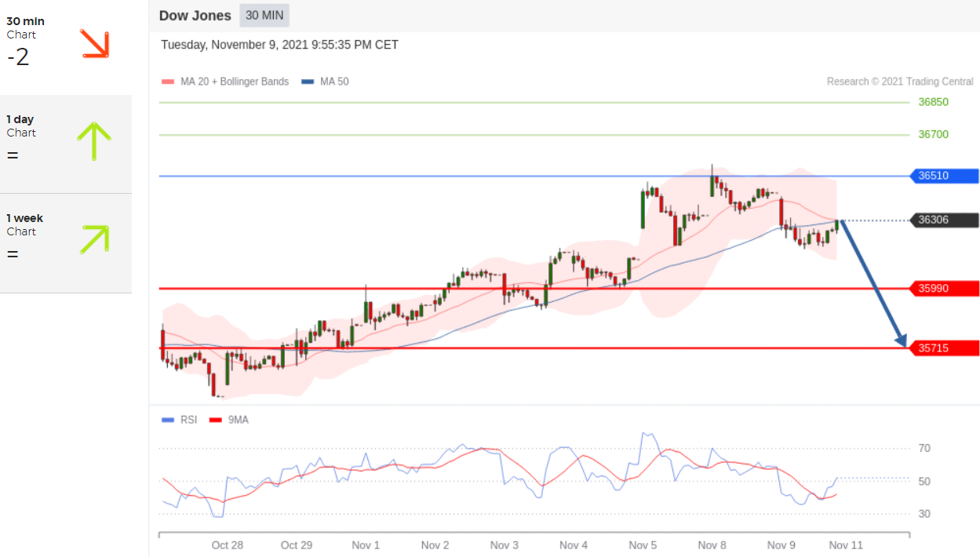Click the green up arrow for 1 day chart
The width and height of the screenshot is (980, 557).
pos(94,141)
